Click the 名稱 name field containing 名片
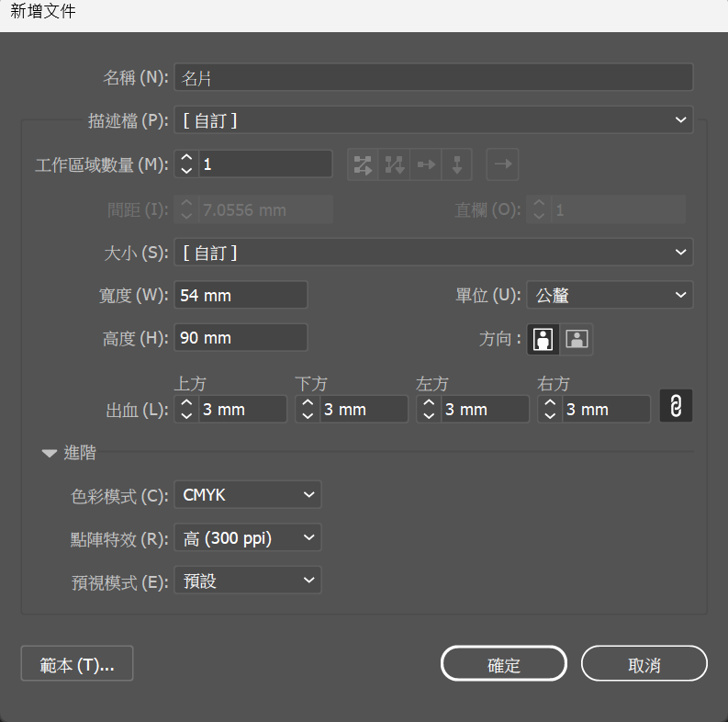Image resolution: width=728 pixels, height=722 pixels. (x=433, y=77)
